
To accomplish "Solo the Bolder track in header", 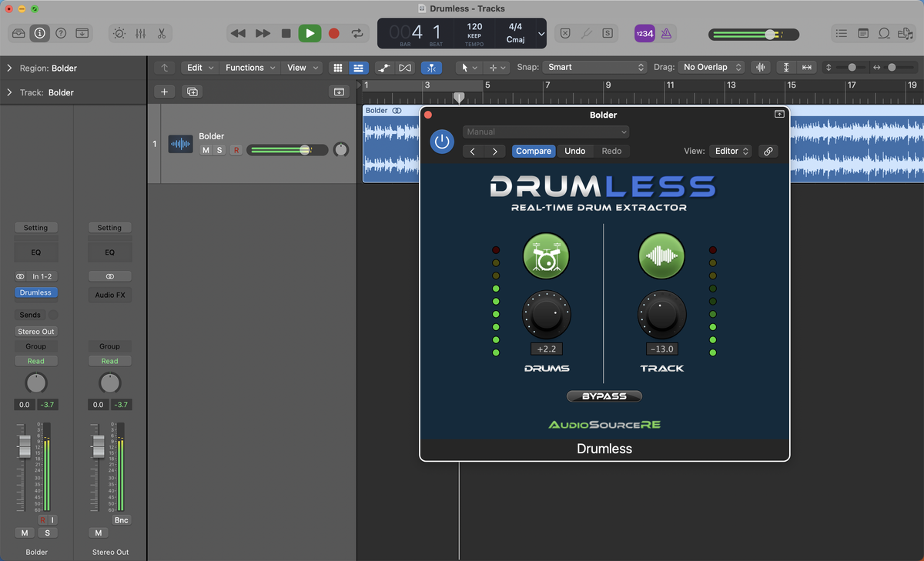I will tap(219, 150).
